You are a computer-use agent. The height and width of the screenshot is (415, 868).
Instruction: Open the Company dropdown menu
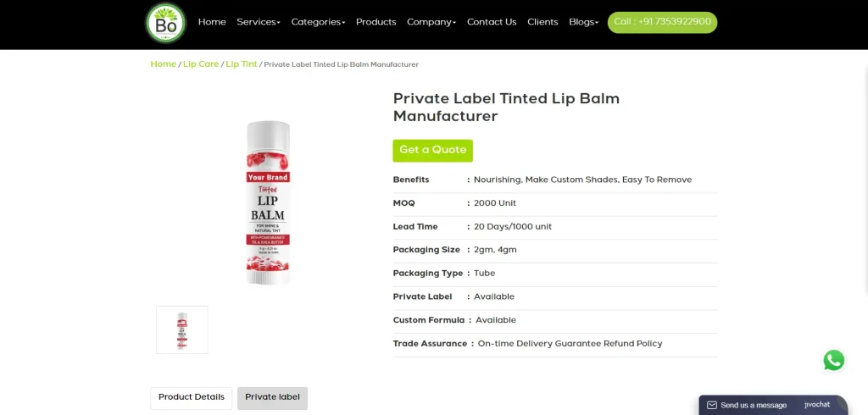click(x=431, y=22)
